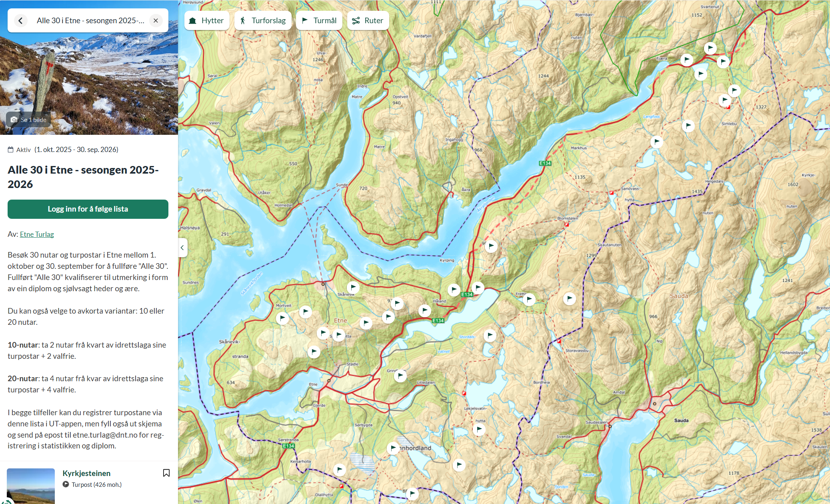Toggle the Turmål map filter
The height and width of the screenshot is (504, 830).
pyautogui.click(x=319, y=20)
